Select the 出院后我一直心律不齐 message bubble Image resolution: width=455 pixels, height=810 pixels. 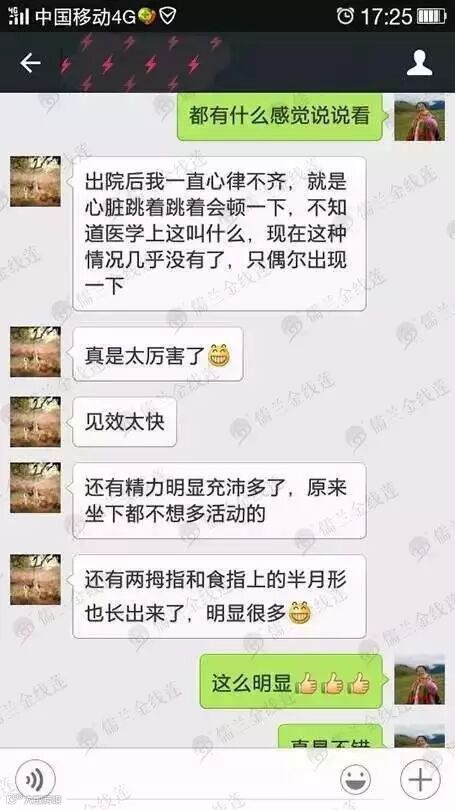point(219,234)
